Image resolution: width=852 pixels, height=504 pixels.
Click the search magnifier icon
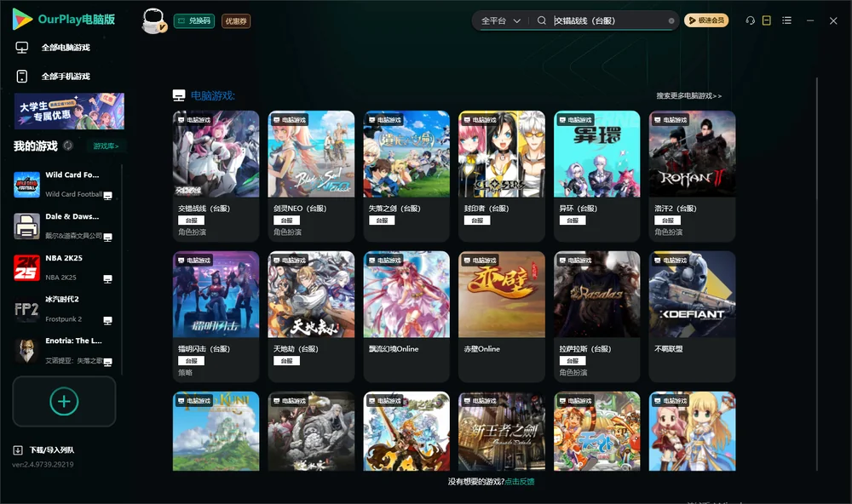pos(541,20)
